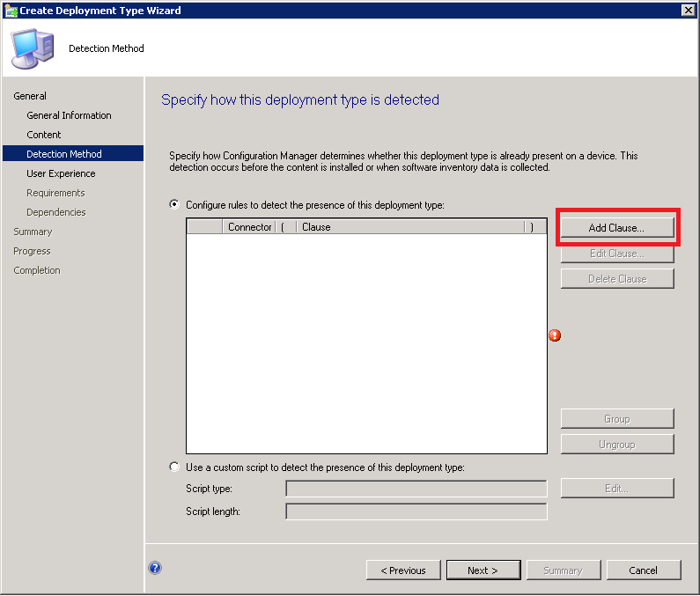The width and height of the screenshot is (700, 596).
Task: Click the open parenthesis column header
Action: [287, 227]
